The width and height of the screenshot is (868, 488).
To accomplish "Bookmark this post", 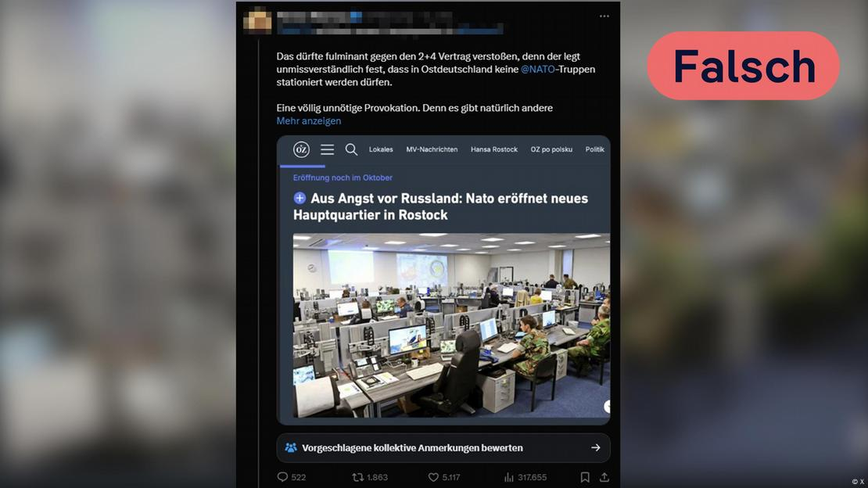I will coord(585,477).
